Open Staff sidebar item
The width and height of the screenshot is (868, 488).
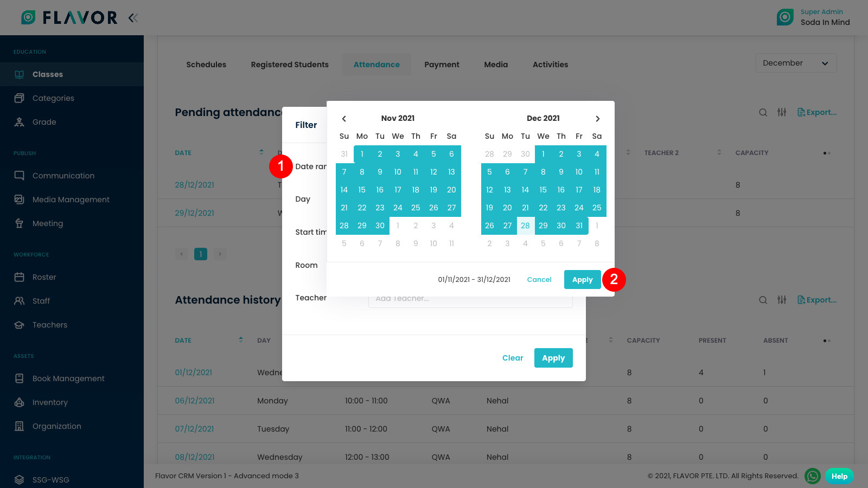[x=72, y=301]
